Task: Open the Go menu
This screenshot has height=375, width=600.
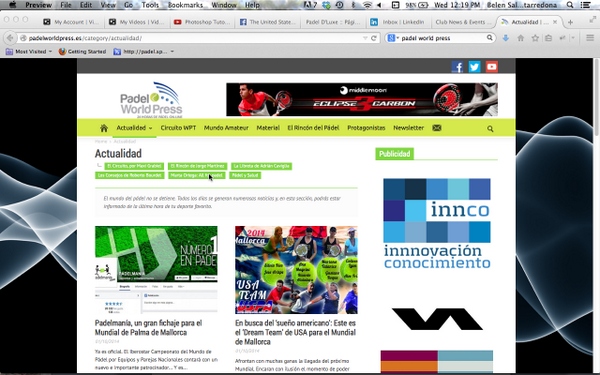Action: click(129, 5)
